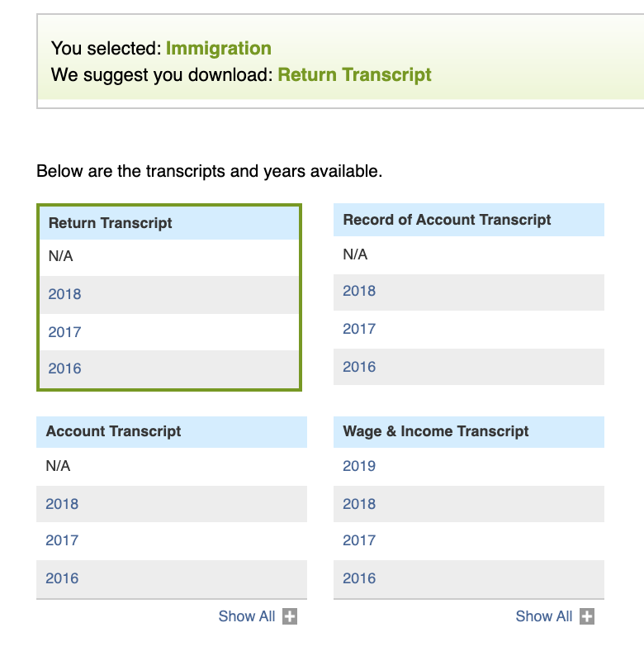Click the Return Transcript table header
This screenshot has height=656, width=644.
tap(111, 223)
